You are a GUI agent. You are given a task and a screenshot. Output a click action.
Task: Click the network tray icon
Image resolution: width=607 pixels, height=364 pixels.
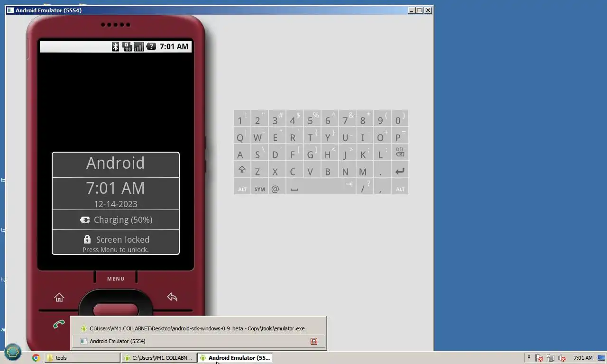551,358
